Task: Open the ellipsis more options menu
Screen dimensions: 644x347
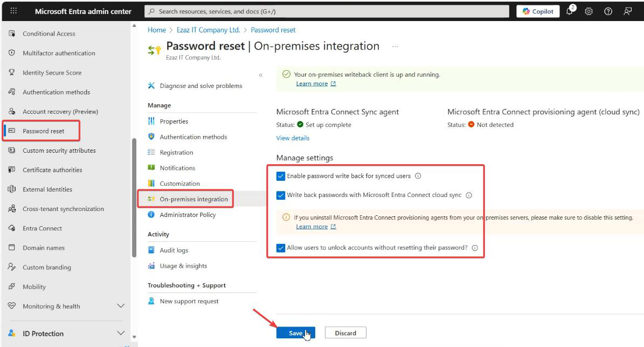Action: (394, 46)
